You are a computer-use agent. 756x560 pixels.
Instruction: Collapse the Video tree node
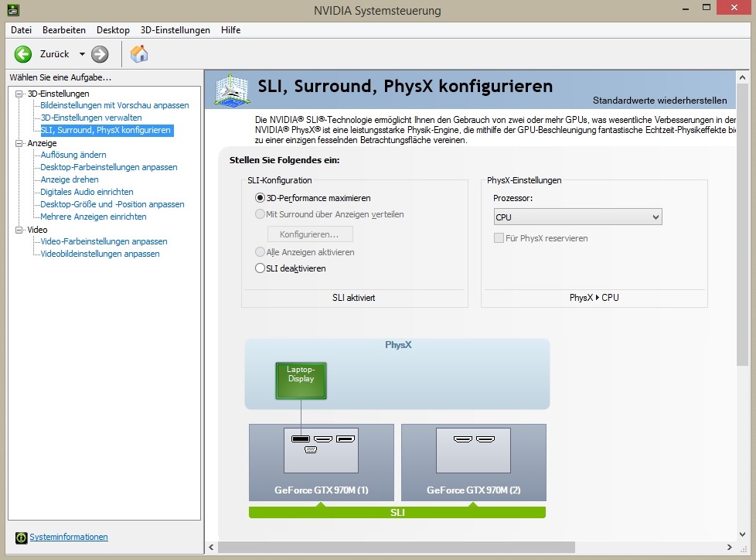pyautogui.click(x=19, y=230)
